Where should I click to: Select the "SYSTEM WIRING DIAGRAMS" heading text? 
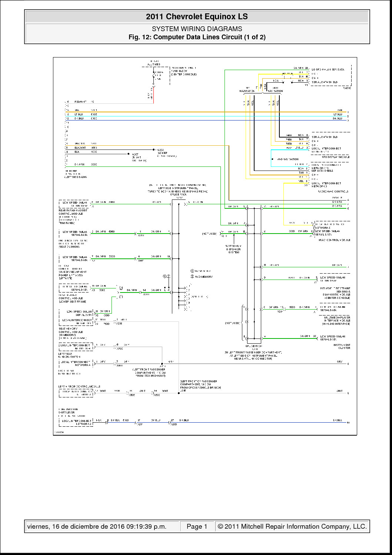pos(197,29)
